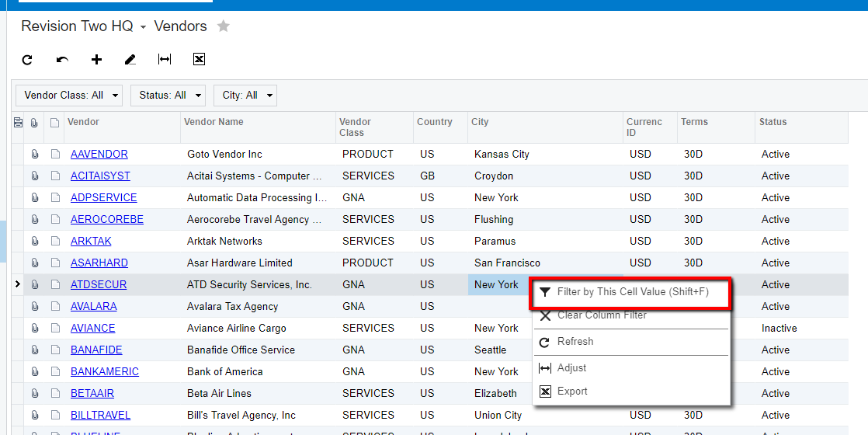Open the AAVENDOR vendor link
The width and height of the screenshot is (868, 435).
[99, 154]
